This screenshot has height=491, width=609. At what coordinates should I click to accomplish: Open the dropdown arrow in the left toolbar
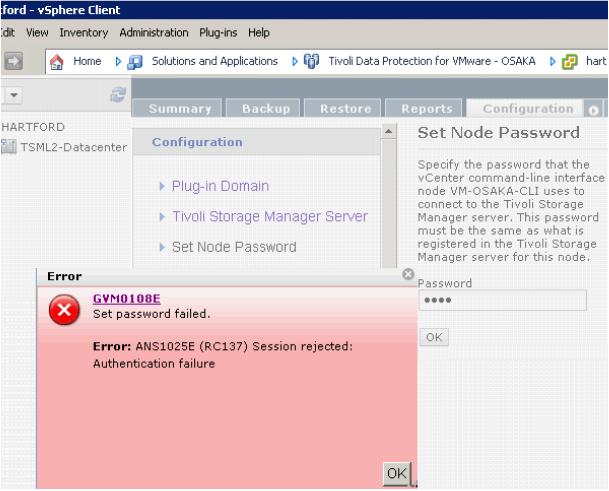pyautogui.click(x=14, y=95)
